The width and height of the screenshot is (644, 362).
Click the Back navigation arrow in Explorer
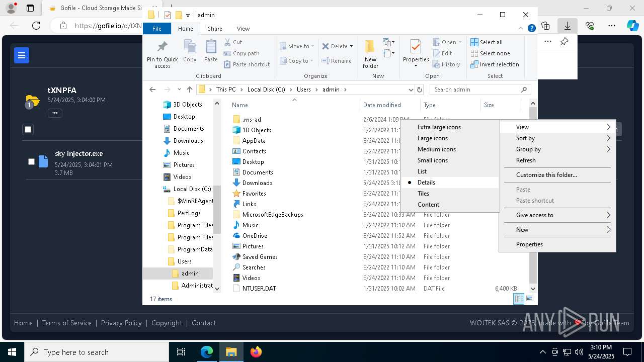(152, 89)
